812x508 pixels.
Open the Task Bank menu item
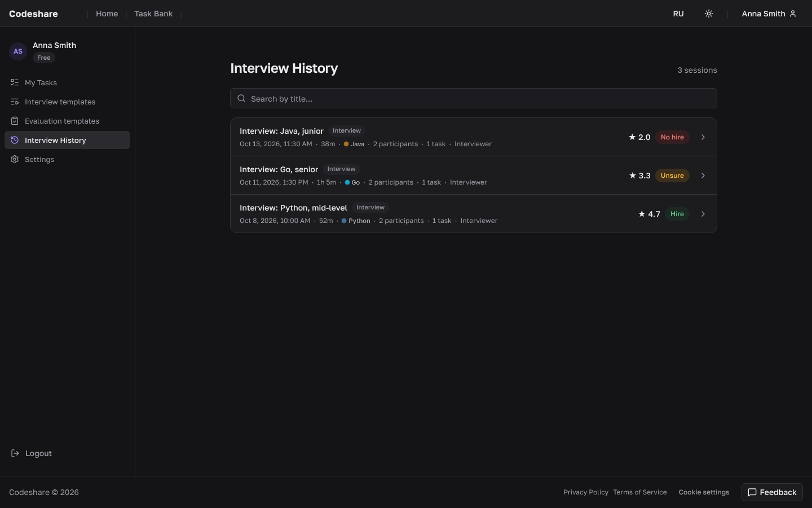click(153, 14)
